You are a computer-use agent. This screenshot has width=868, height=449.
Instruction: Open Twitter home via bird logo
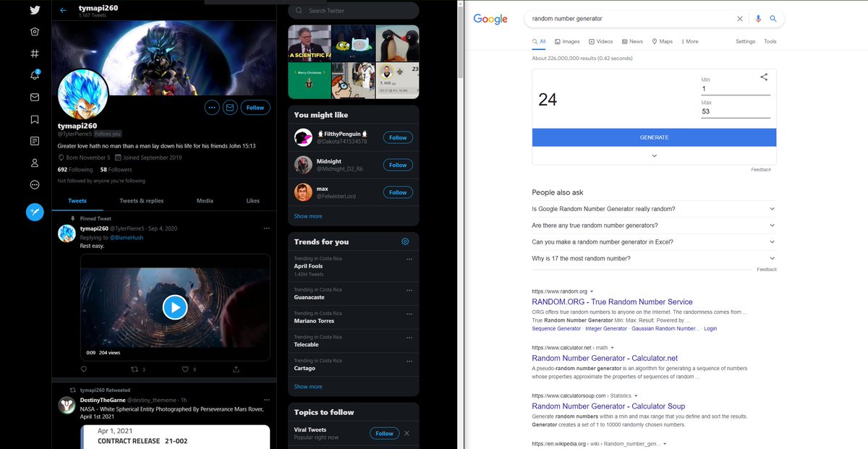tap(35, 10)
